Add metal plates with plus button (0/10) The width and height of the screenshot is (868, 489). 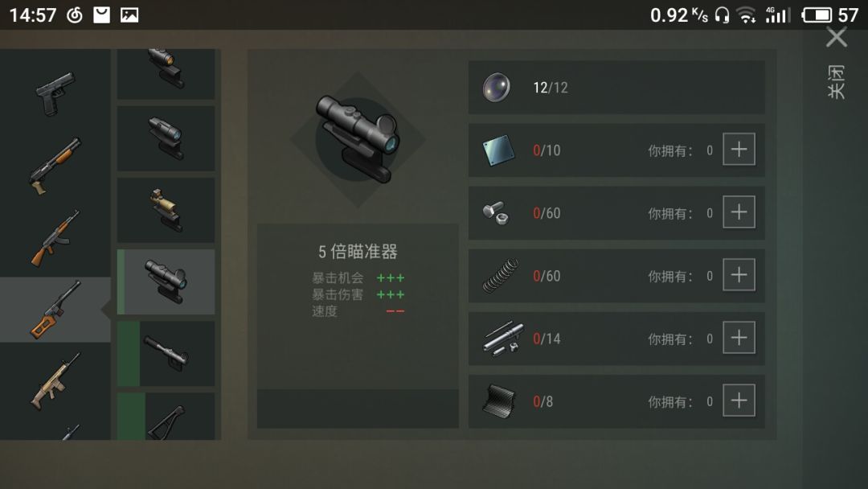pos(739,149)
